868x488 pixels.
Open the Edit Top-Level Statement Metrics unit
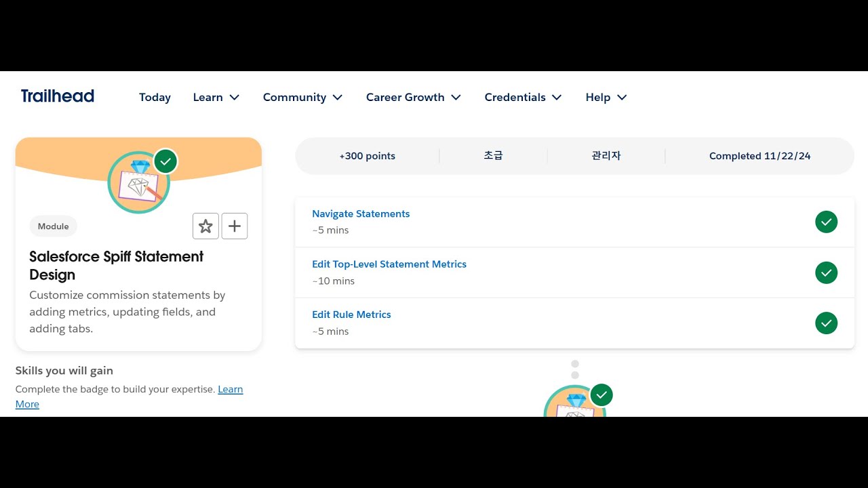click(389, 264)
